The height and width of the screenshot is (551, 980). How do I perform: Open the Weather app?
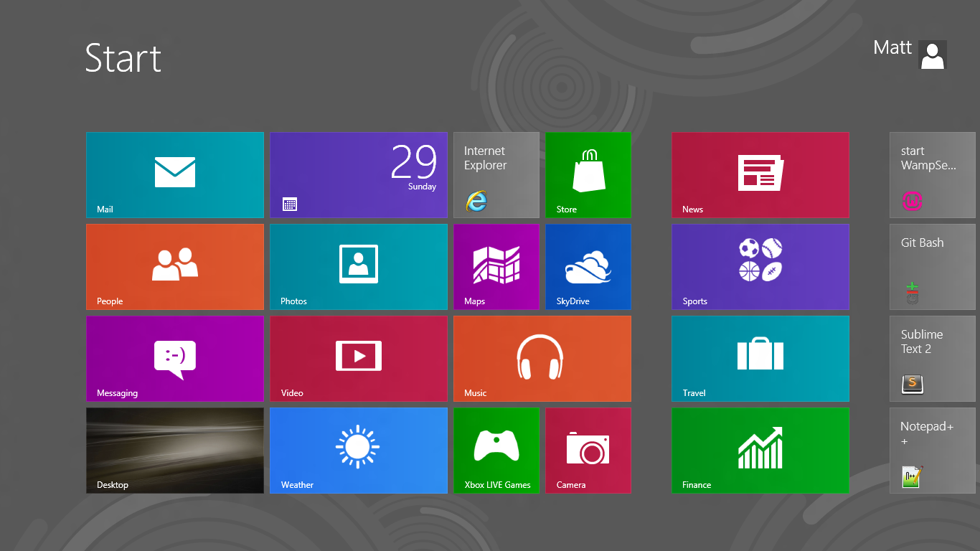pyautogui.click(x=358, y=450)
